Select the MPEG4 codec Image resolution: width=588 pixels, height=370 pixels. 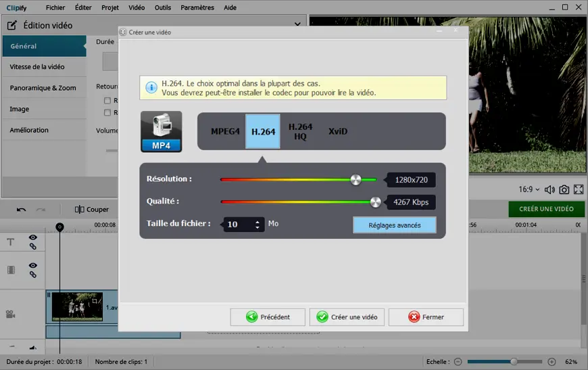point(225,131)
